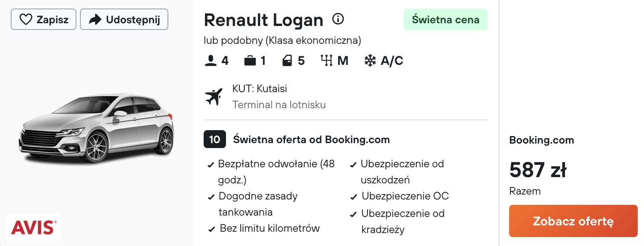
Task: Click the Bezpłatne odwołanie checkmark item
Action: point(272,172)
